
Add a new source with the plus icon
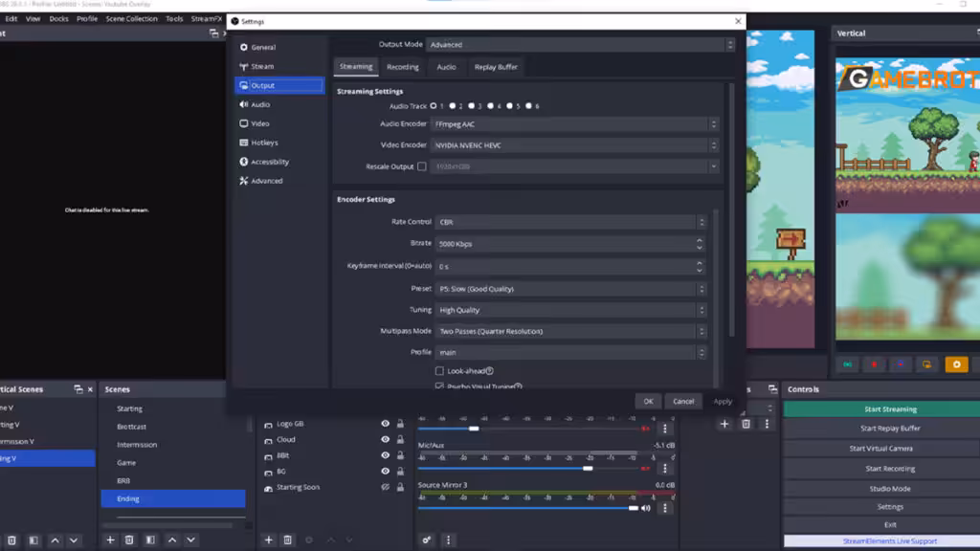tap(268, 540)
